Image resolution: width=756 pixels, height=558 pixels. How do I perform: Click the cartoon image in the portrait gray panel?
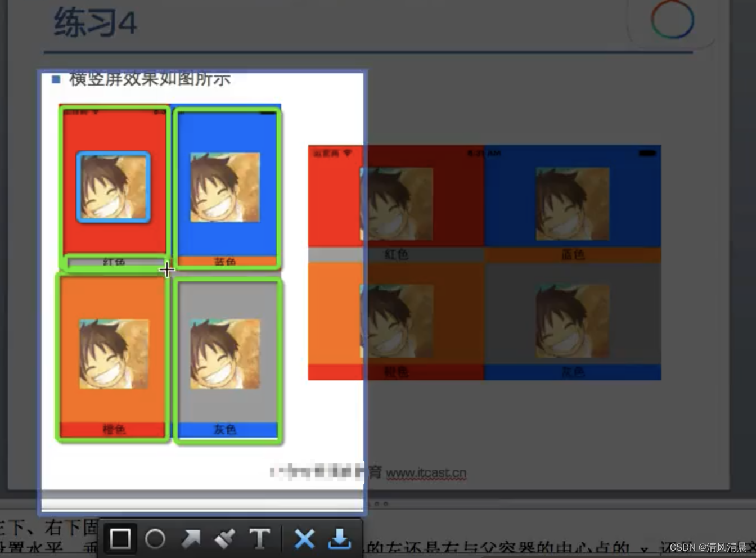[225, 354]
